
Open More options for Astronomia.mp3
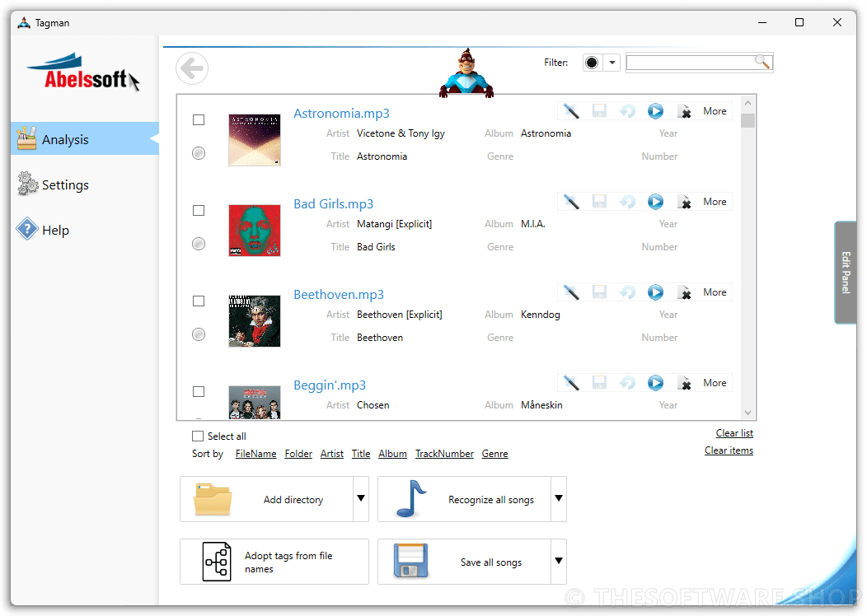pos(715,111)
